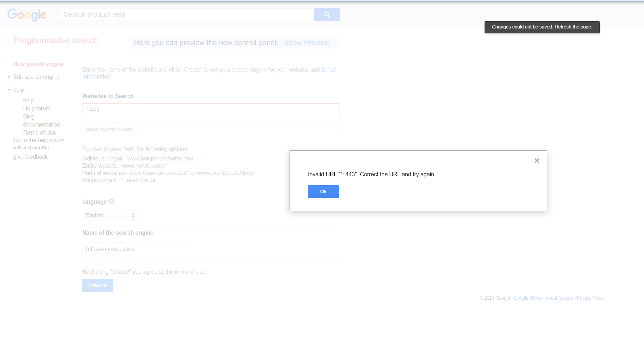Click the search engine name field
The width and height of the screenshot is (644, 352).
point(135,249)
